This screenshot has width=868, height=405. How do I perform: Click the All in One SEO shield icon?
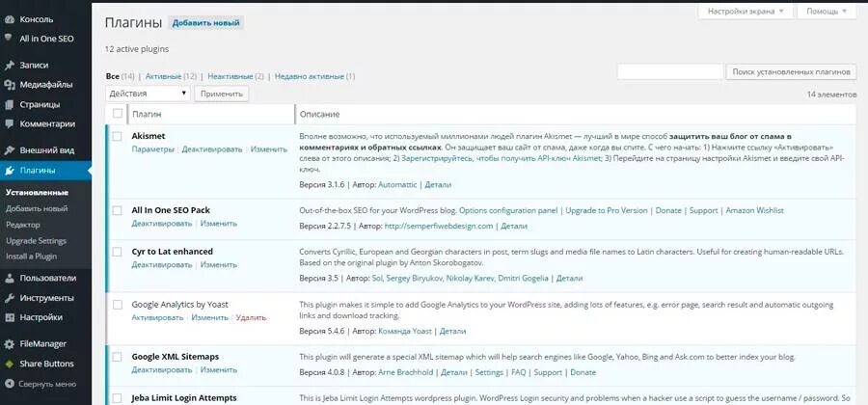coord(9,39)
